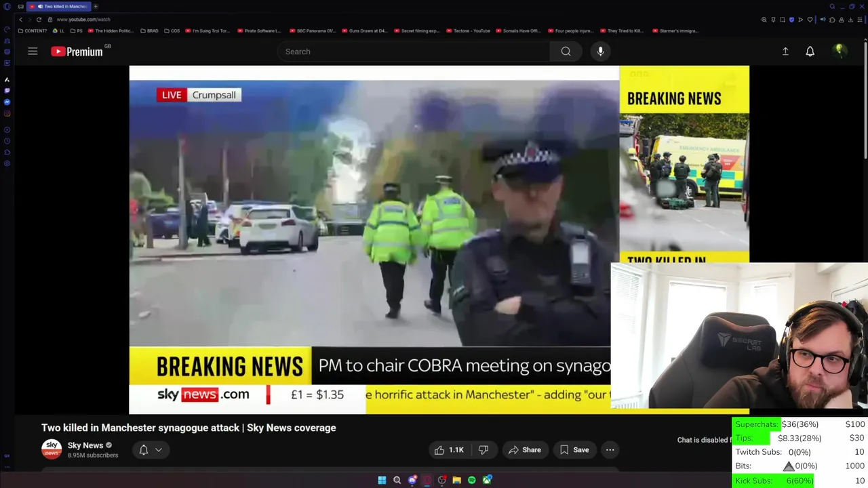Open the Twitch sidebar icon

7,90
